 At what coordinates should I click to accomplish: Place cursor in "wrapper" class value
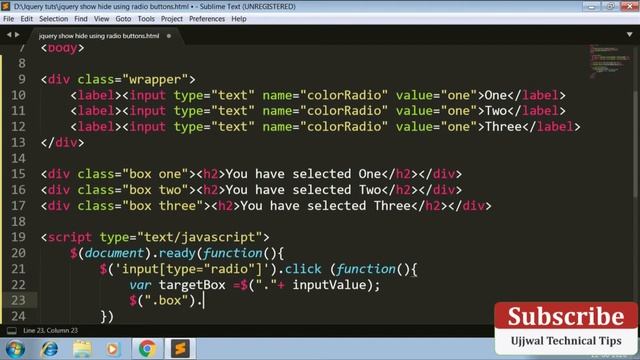[x=155, y=79]
